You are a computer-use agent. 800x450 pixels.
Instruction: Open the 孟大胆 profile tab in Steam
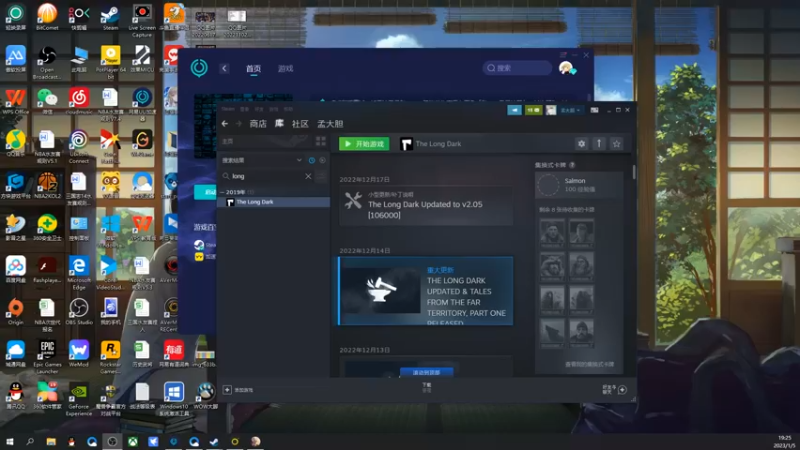[330, 123]
